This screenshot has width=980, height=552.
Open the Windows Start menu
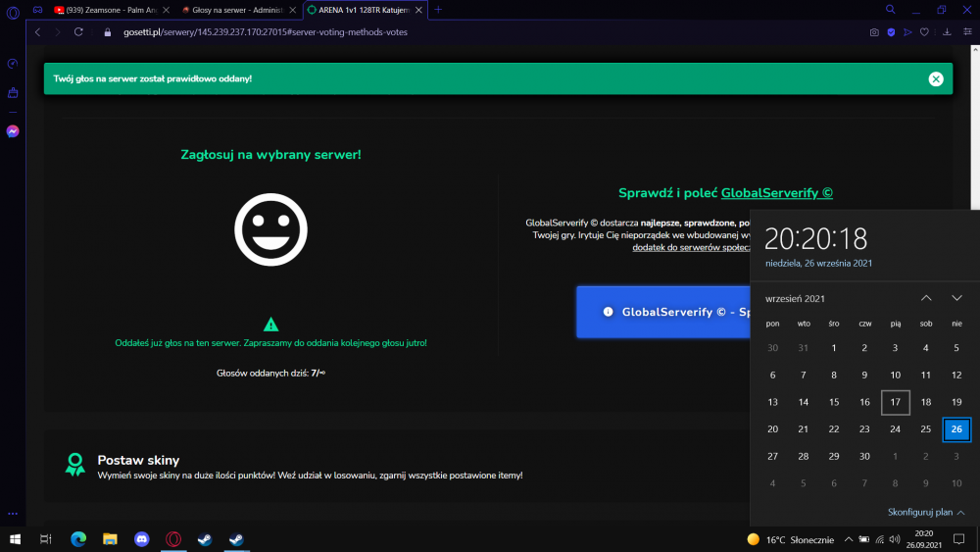point(15,539)
